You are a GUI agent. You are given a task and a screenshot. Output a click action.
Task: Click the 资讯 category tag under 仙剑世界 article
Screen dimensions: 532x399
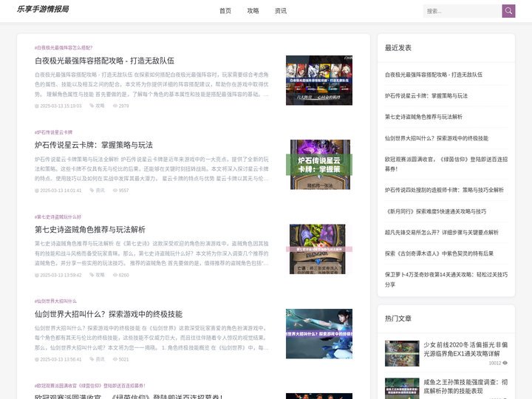pyautogui.click(x=100, y=359)
